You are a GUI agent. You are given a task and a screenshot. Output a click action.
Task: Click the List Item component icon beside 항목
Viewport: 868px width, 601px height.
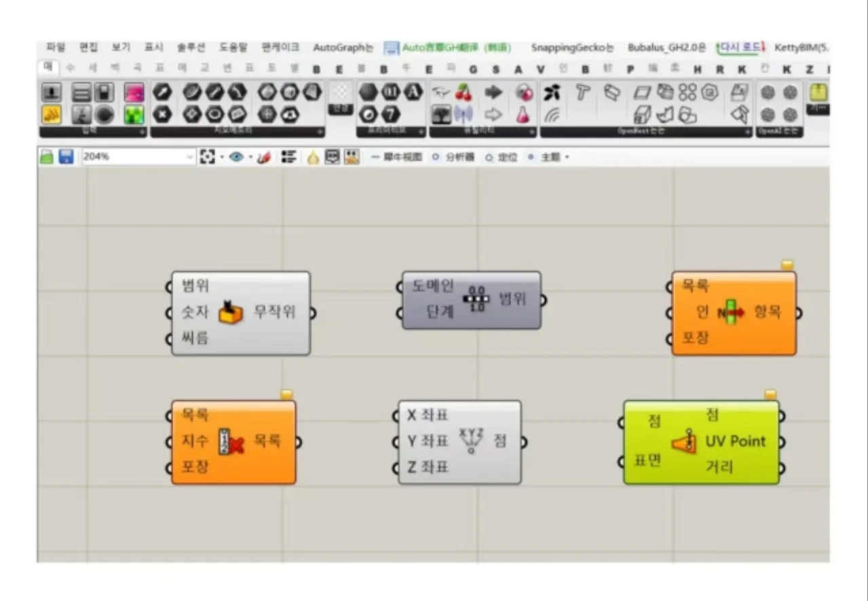(x=730, y=312)
